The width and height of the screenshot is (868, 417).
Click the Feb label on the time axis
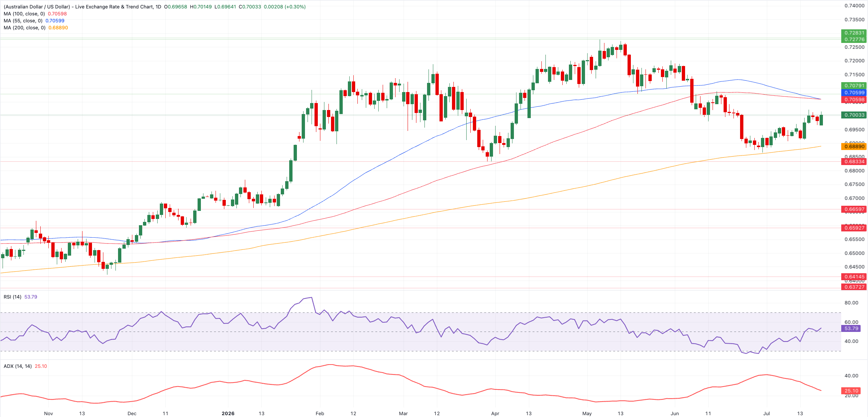coord(320,413)
